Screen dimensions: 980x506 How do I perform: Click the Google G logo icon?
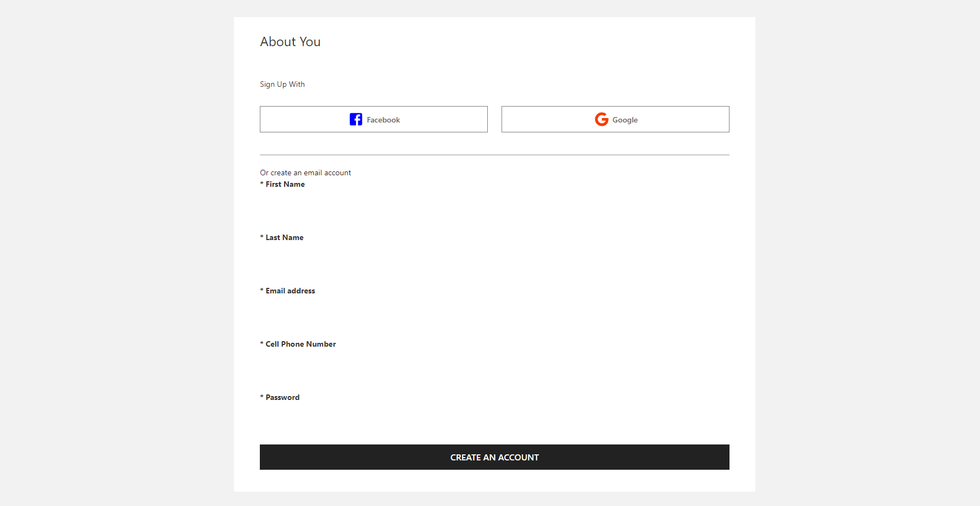602,119
